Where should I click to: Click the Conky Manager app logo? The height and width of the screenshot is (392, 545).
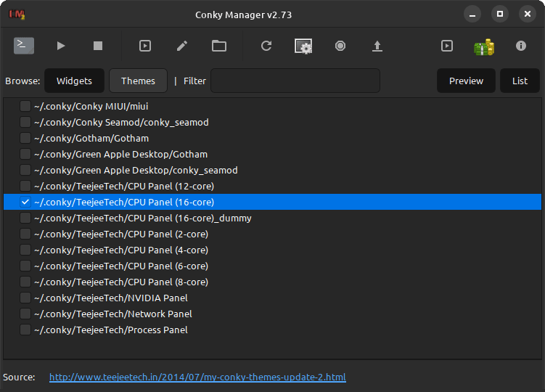(x=17, y=15)
